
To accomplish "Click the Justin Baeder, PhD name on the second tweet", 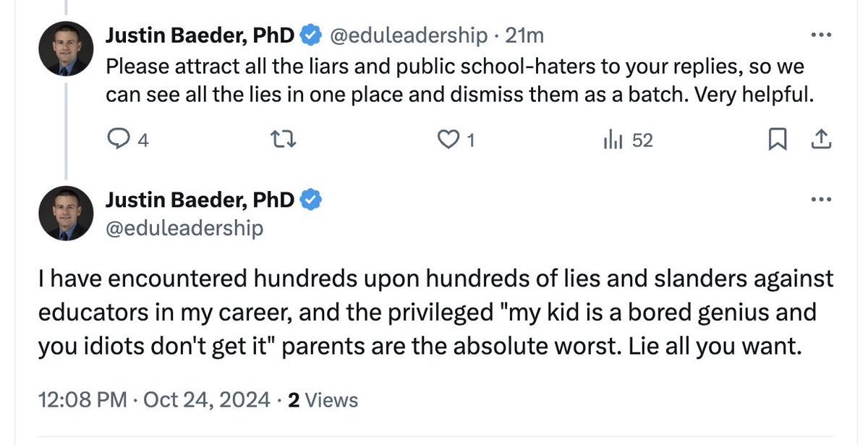I will tap(200, 199).
